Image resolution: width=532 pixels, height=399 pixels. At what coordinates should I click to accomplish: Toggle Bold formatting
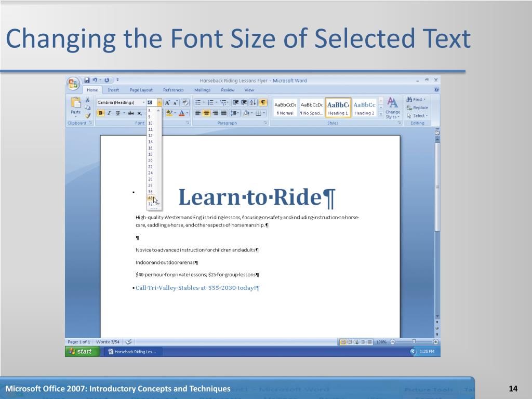click(100, 113)
